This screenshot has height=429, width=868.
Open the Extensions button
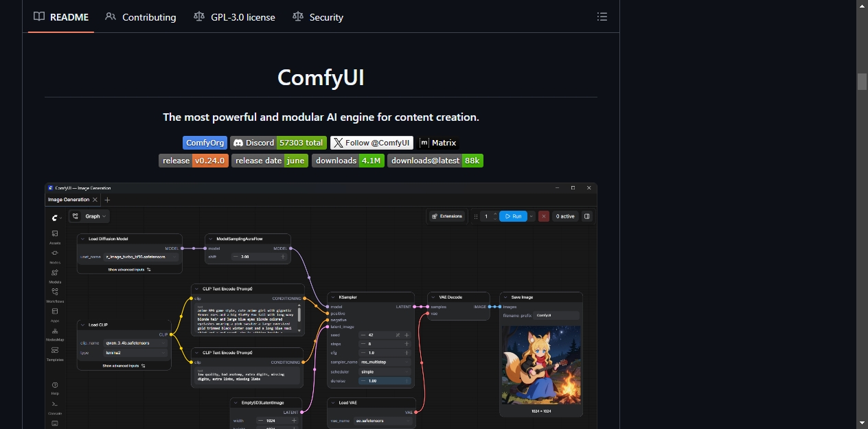(x=447, y=216)
